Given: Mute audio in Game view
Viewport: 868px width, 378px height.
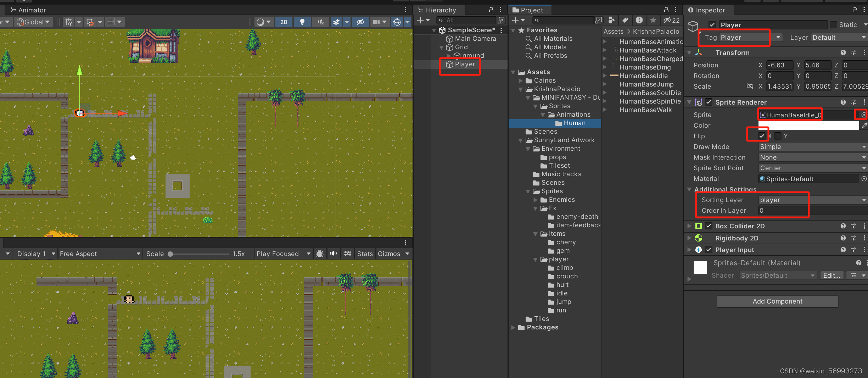Looking at the screenshot, I should [334, 254].
